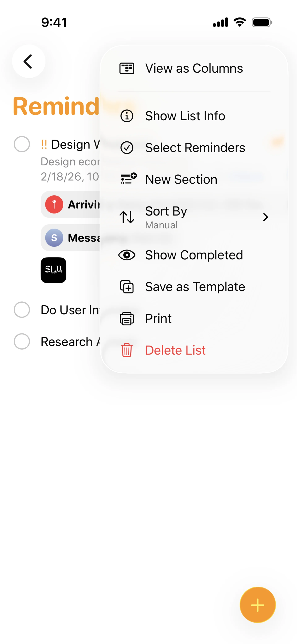
Task: Click the Select Reminders checkmark icon
Action: [127, 148]
